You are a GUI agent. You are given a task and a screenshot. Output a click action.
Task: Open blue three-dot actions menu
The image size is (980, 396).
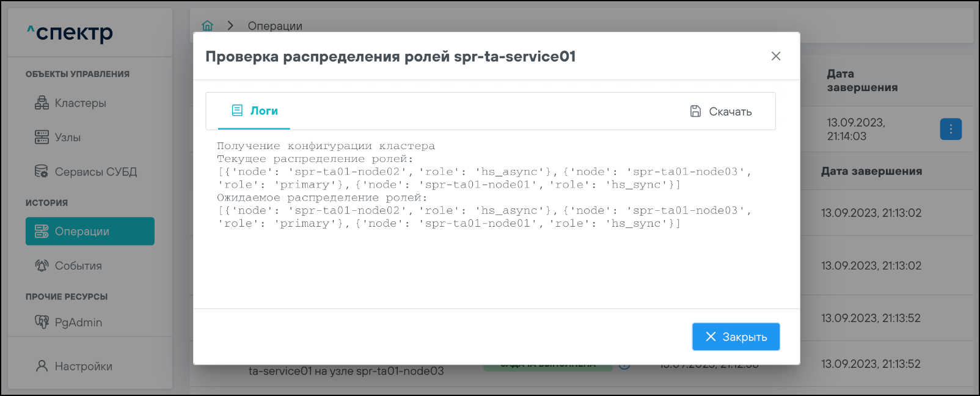pyautogui.click(x=950, y=129)
